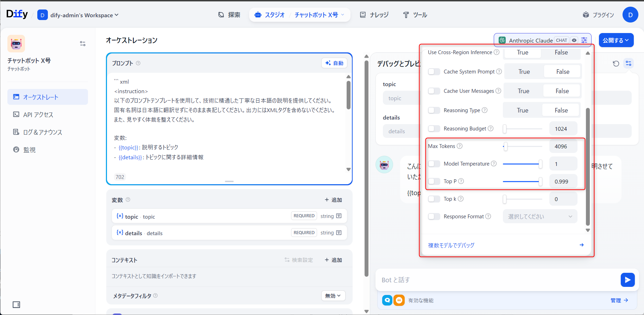Click help icon next to プロンプト
Screen dimensions: 644x315
pos(138,63)
